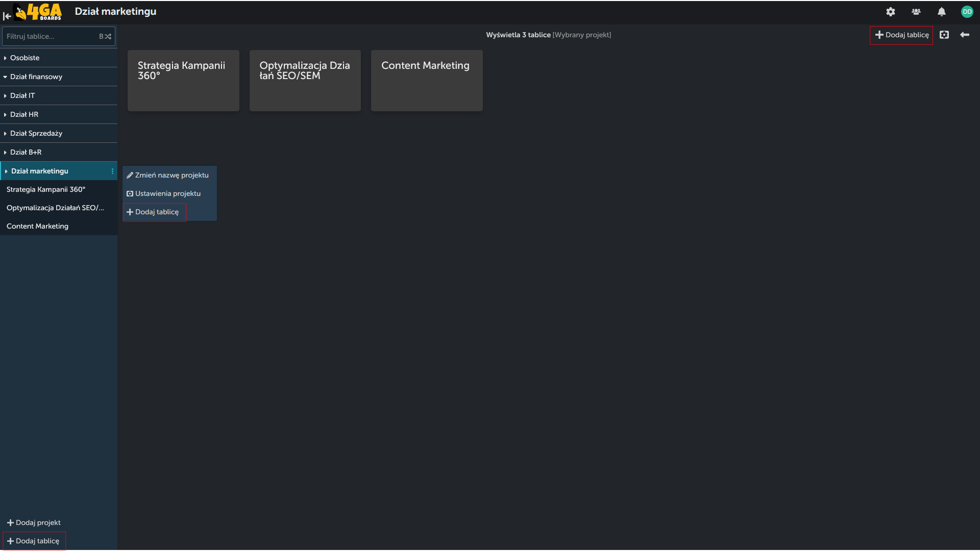Open notifications with the bell icon
The image size is (980, 551).
[942, 12]
